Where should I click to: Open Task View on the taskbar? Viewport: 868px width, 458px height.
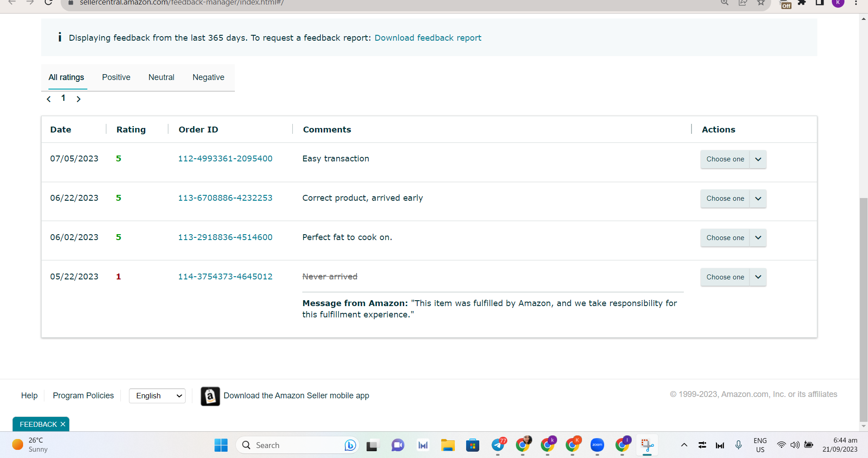pos(372,446)
